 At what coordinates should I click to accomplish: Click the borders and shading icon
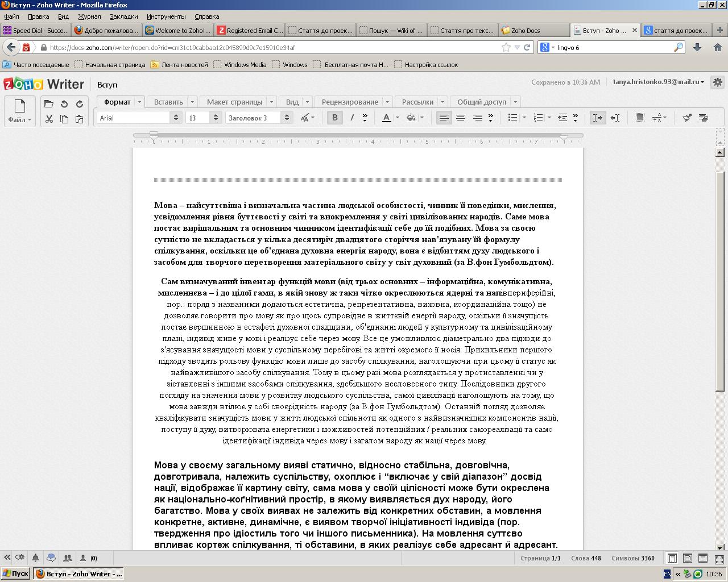click(x=640, y=118)
